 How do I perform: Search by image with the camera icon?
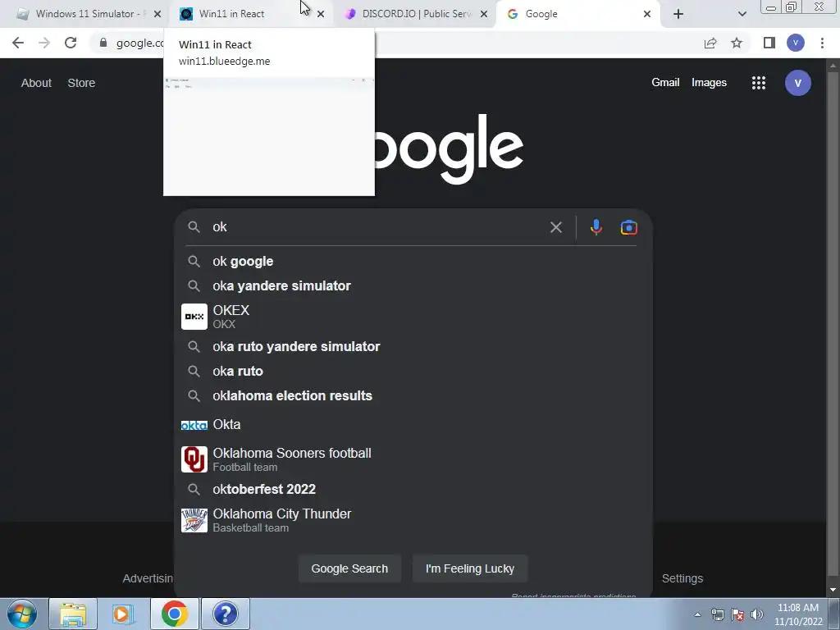pos(629,227)
